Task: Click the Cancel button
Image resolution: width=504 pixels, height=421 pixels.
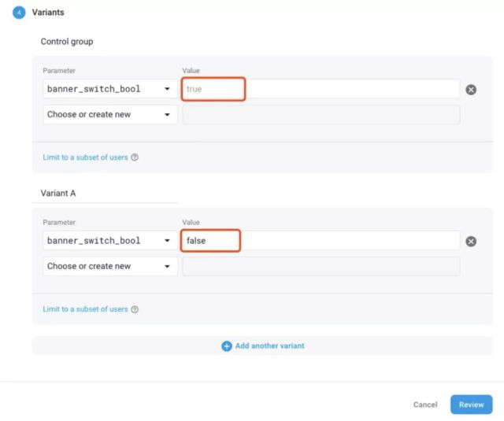Action: pyautogui.click(x=425, y=404)
